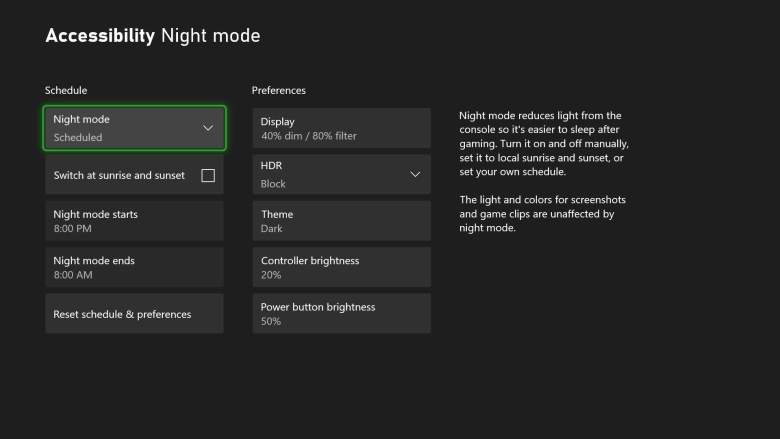Select the Block value under HDR
The image size is (780, 439).
click(273, 183)
